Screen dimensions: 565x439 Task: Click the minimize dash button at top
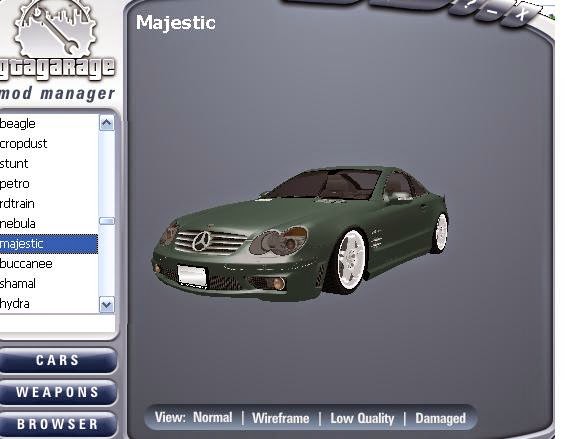[x=492, y=12]
